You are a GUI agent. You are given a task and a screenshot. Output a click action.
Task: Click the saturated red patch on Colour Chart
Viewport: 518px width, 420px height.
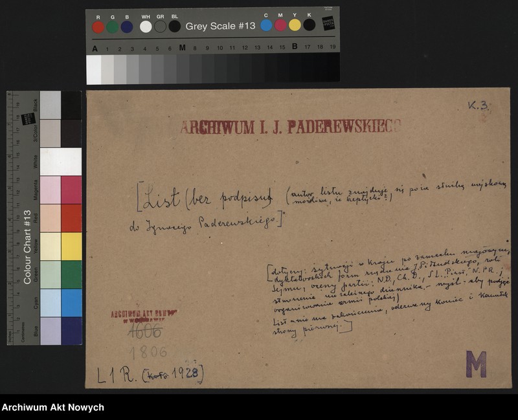(x=71, y=218)
